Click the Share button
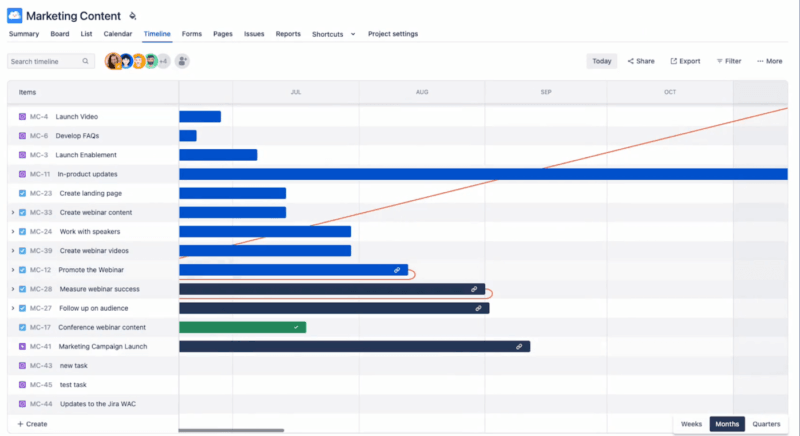This screenshot has height=436, width=800. (x=641, y=61)
